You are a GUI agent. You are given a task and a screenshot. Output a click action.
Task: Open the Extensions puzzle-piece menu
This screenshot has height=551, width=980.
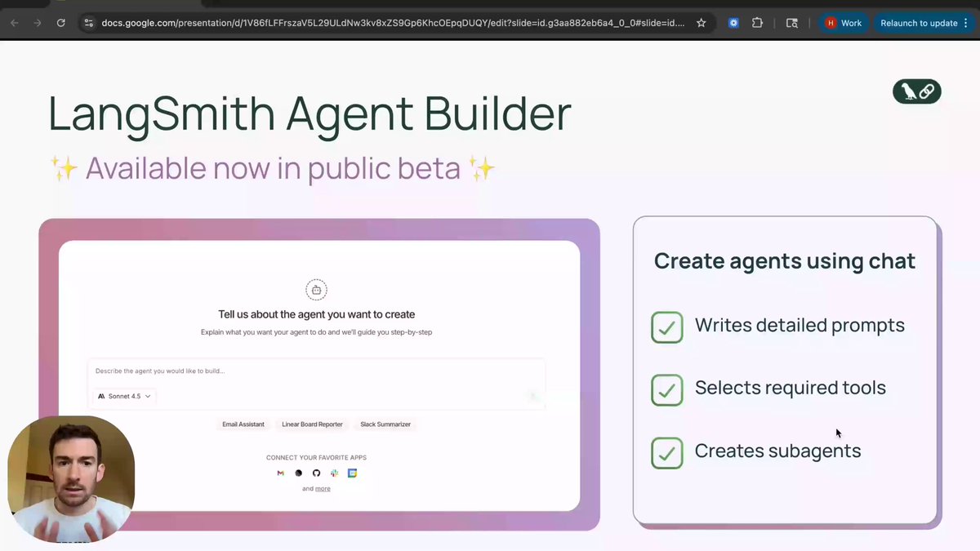(757, 23)
